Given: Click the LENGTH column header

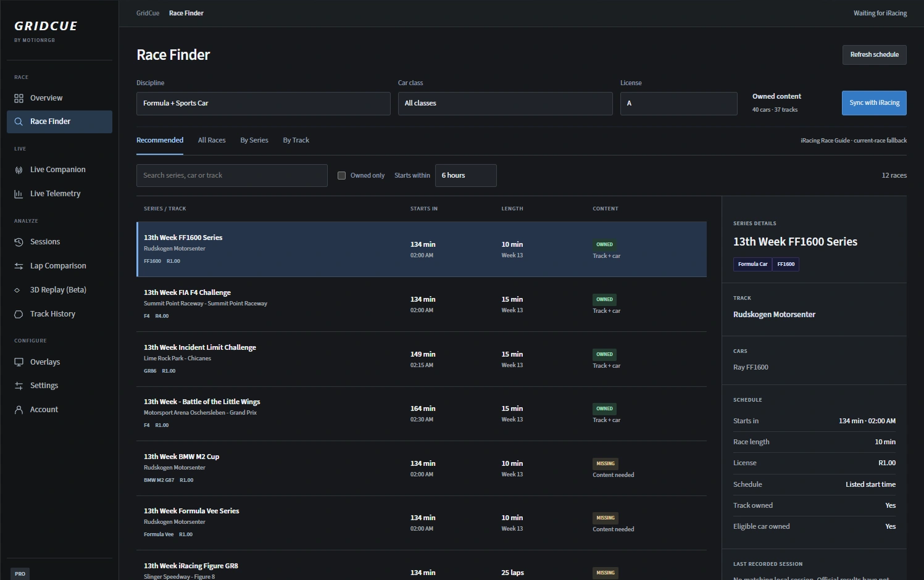Looking at the screenshot, I should (x=512, y=209).
